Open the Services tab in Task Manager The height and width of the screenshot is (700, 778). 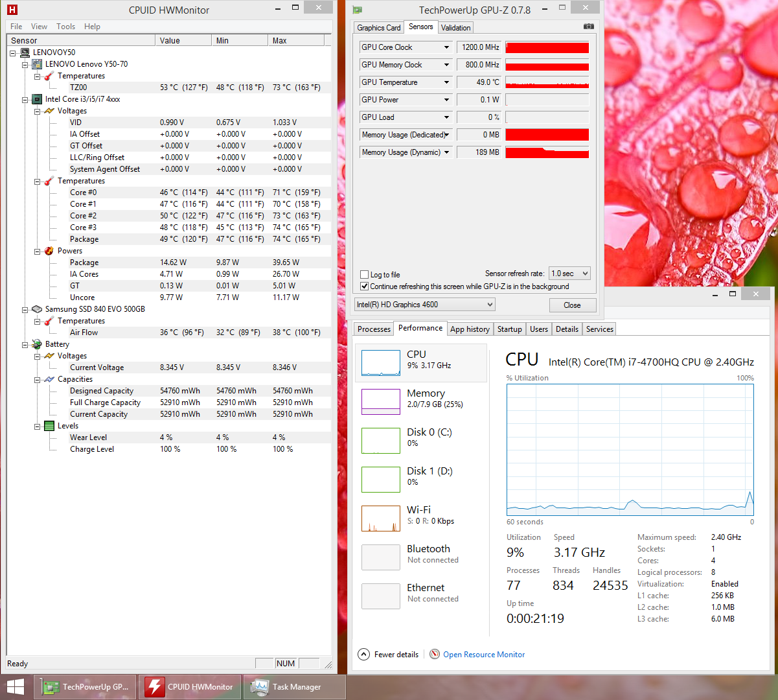point(599,329)
